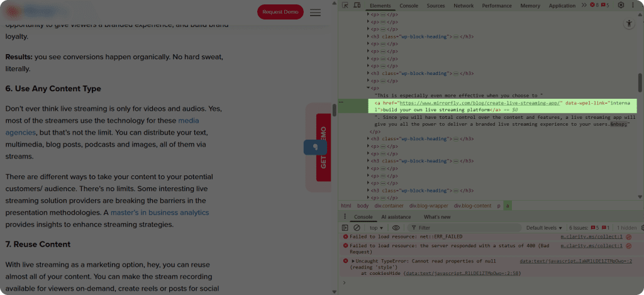Collapse the expanded <p> node arrow
644x295 pixels.
[x=369, y=88]
